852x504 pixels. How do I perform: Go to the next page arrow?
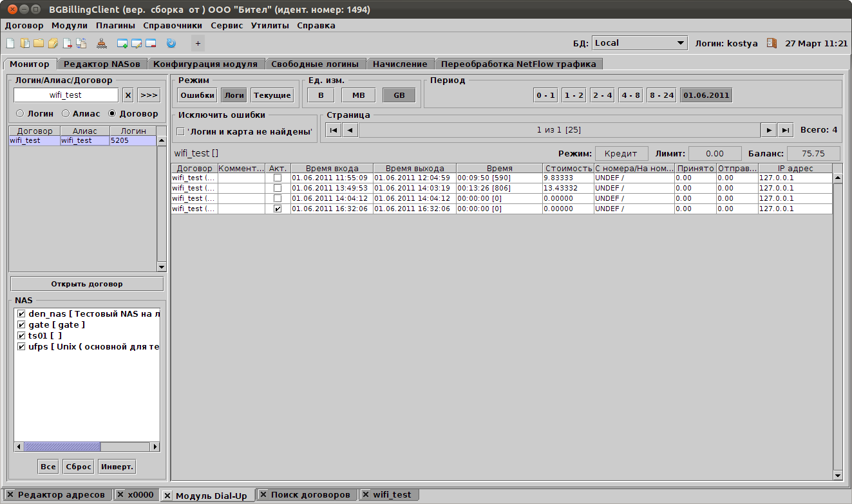(768, 130)
